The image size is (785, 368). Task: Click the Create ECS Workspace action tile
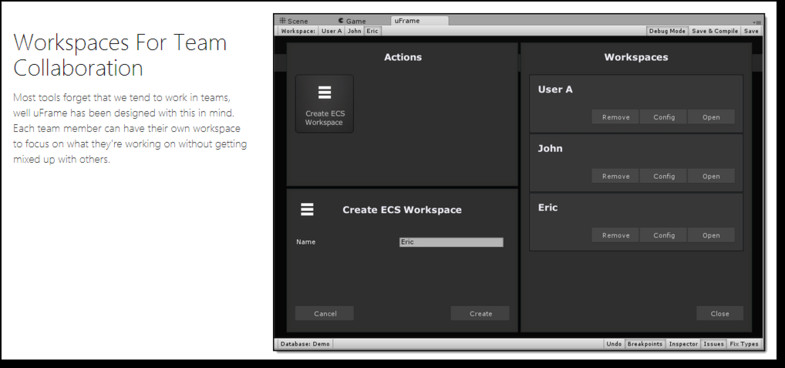[x=324, y=104]
